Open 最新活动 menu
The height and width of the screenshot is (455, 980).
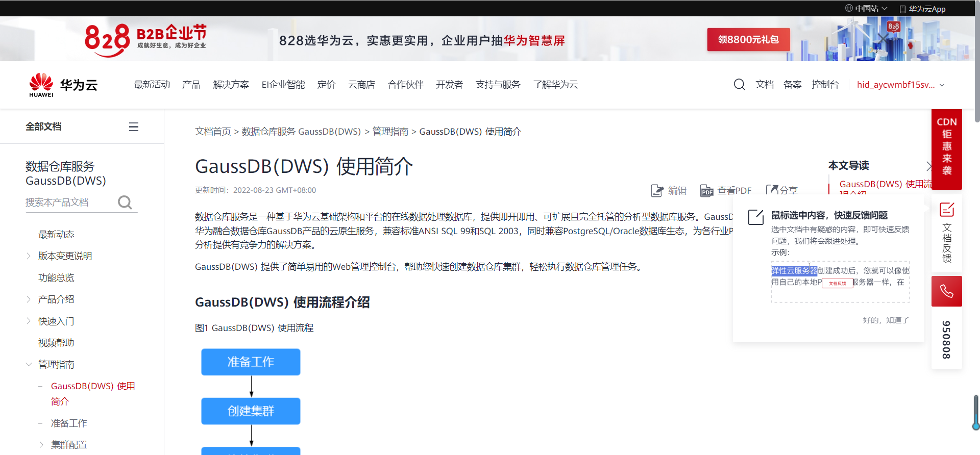click(152, 85)
